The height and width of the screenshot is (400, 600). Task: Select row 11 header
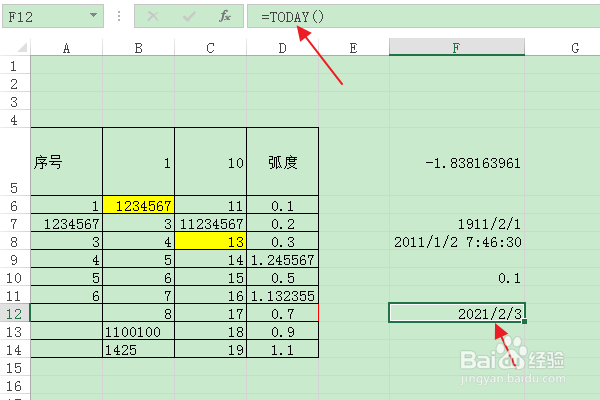(15, 296)
